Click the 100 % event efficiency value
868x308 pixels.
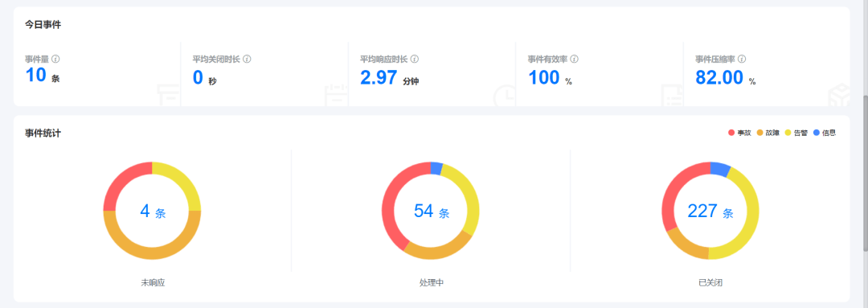550,78
